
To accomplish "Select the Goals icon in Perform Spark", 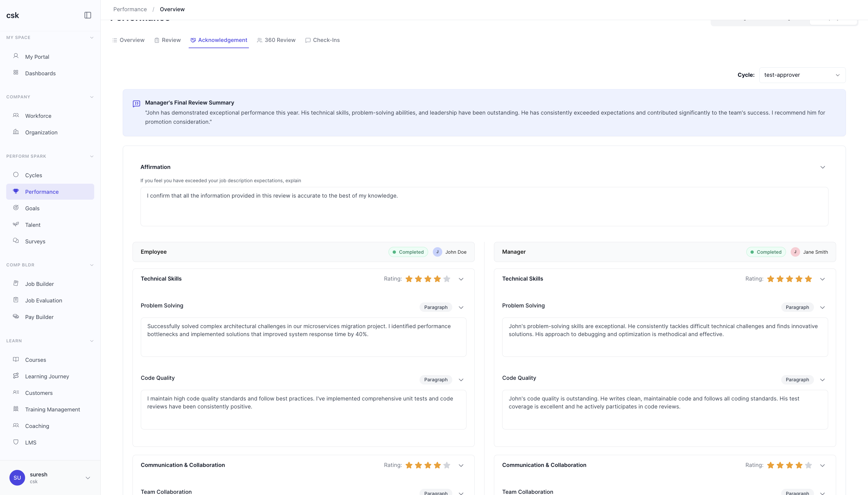I will pyautogui.click(x=16, y=208).
